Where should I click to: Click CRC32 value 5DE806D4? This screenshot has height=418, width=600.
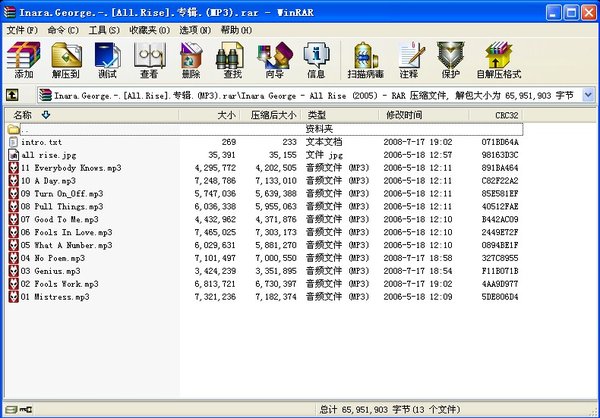click(500, 297)
